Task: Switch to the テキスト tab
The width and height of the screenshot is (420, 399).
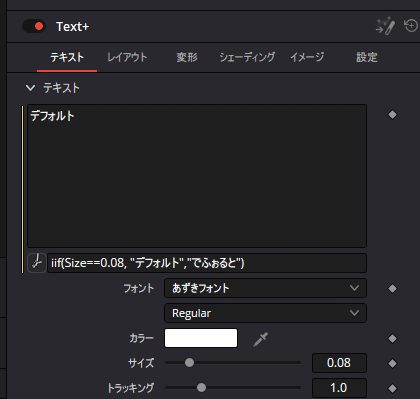Action: click(67, 57)
